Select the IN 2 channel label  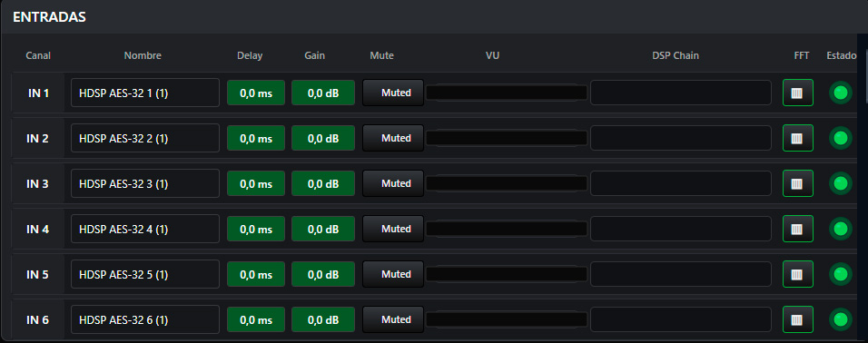coord(38,138)
